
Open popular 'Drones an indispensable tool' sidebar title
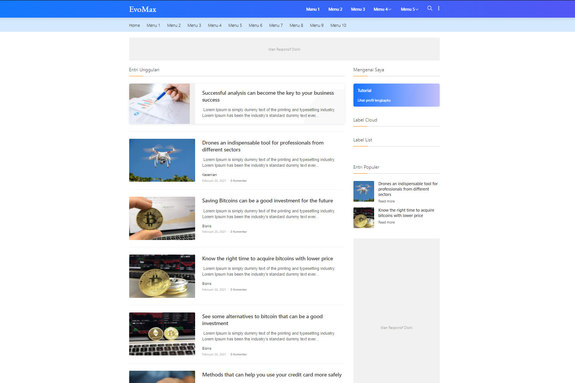click(408, 189)
